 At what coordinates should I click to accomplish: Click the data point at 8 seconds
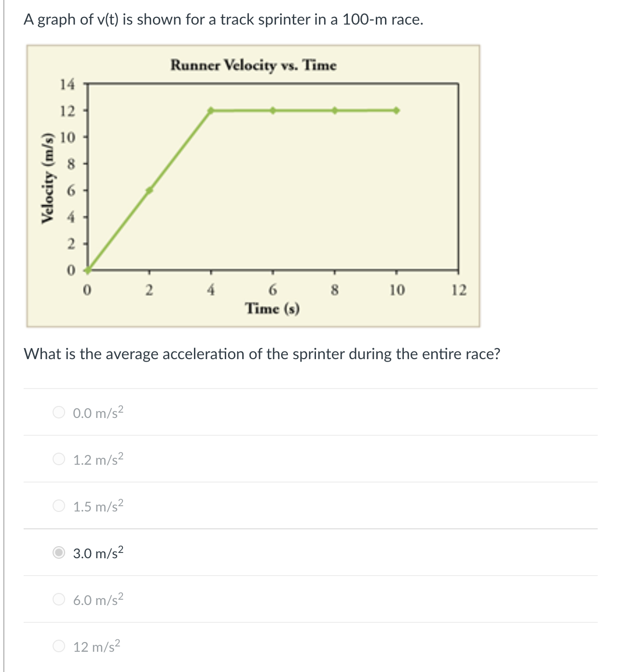pos(334,110)
